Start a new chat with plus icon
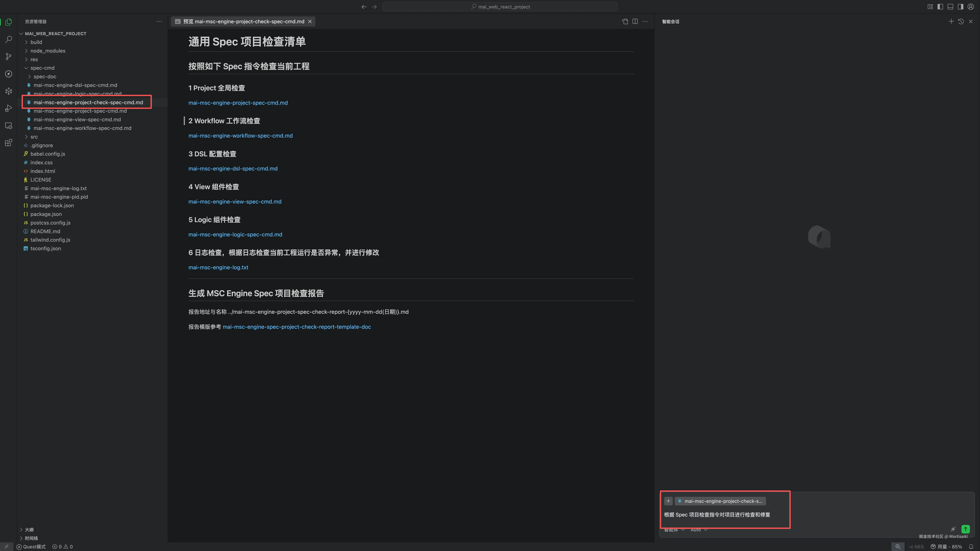 951,22
